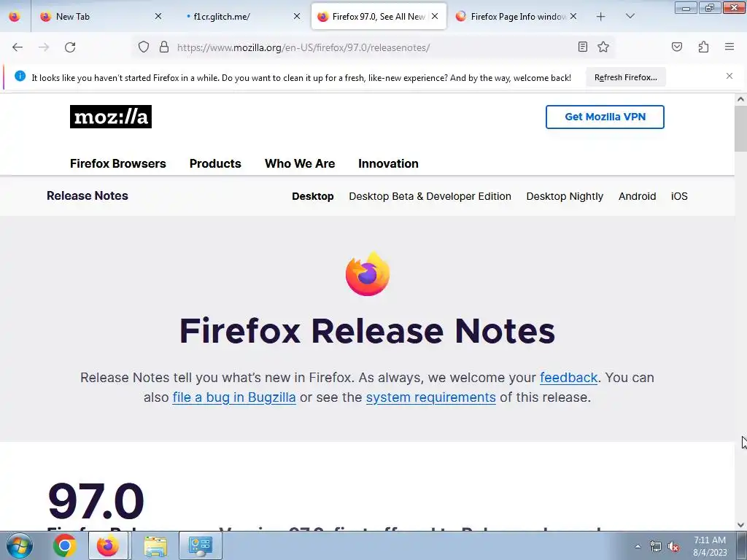
Task: Click the network tray icon
Action: (656, 547)
